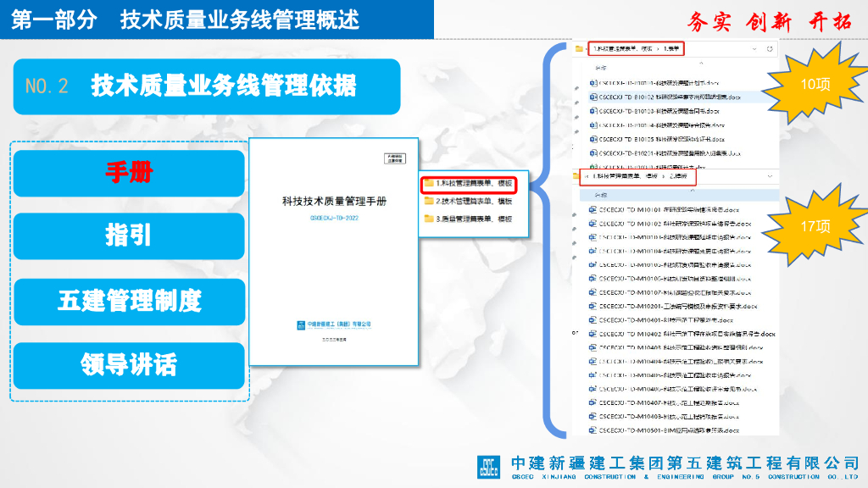Screen dimensions: 868x488
Task: Click 2.模板 breadcrumb in lower address bar
Action: (678, 176)
